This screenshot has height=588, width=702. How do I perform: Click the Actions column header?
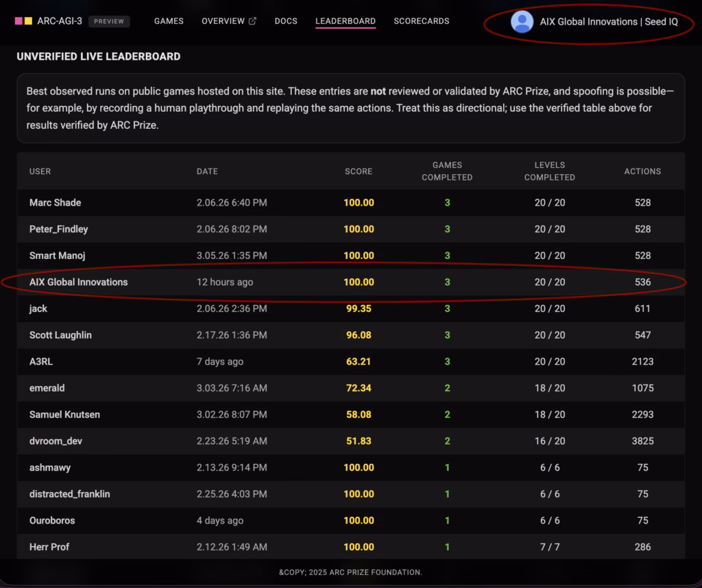(642, 171)
